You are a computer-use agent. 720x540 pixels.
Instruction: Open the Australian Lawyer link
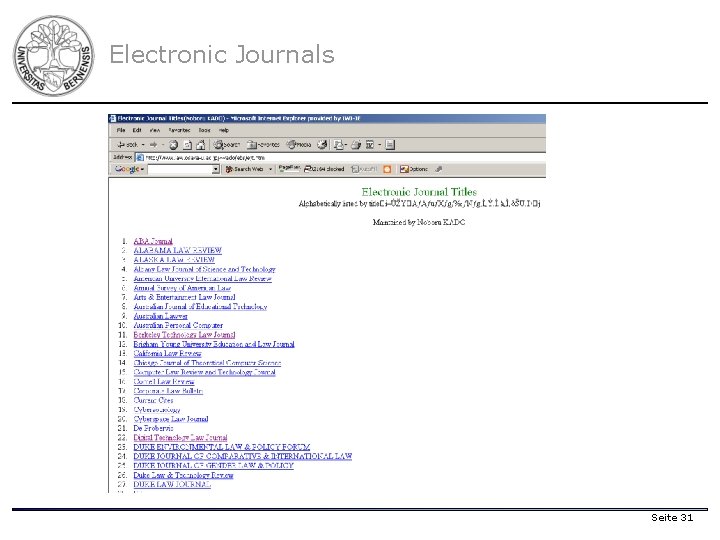pos(160,316)
